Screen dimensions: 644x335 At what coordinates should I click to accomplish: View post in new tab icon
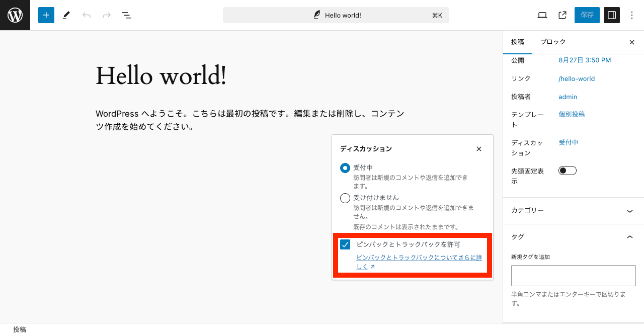pyautogui.click(x=562, y=15)
